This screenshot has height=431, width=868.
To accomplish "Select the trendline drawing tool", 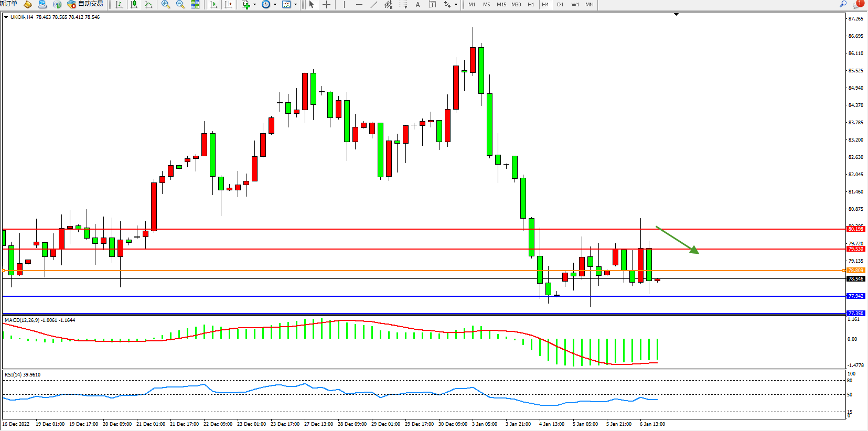I will pyautogui.click(x=373, y=5).
